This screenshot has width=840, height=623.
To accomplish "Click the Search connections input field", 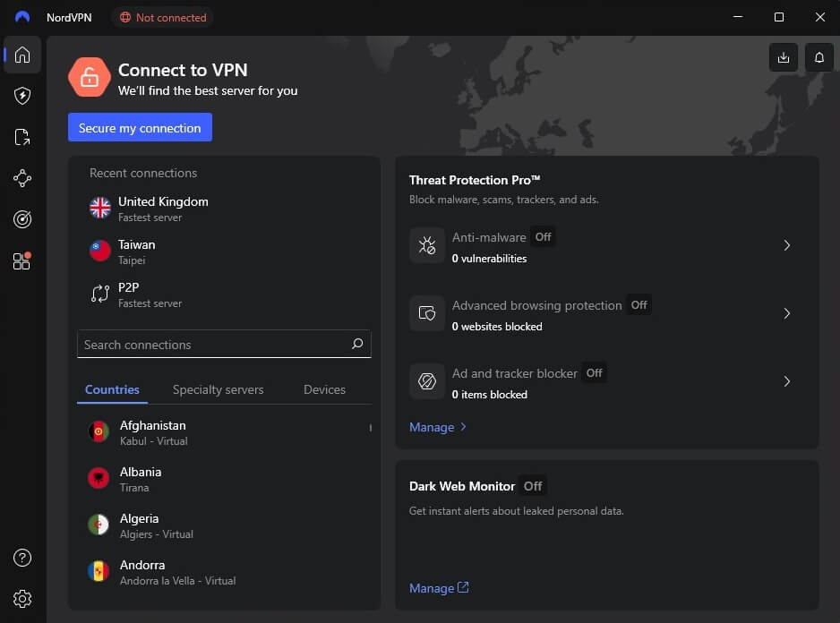I will (x=213, y=345).
